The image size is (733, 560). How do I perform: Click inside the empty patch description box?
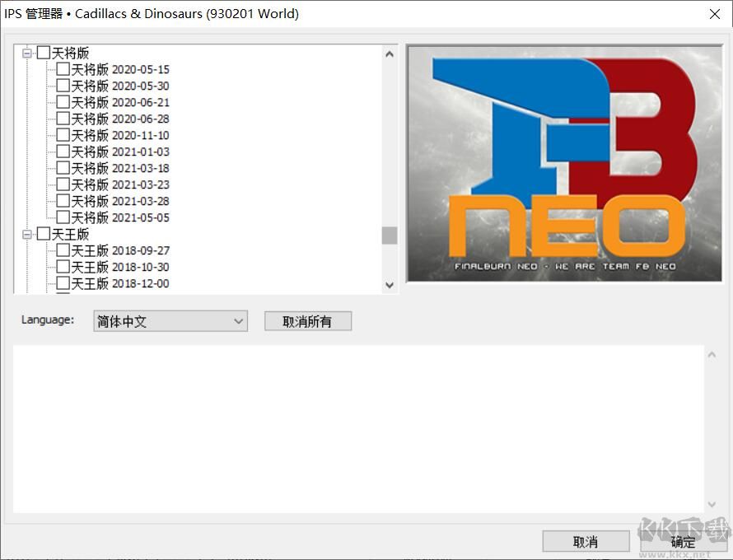[358, 429]
